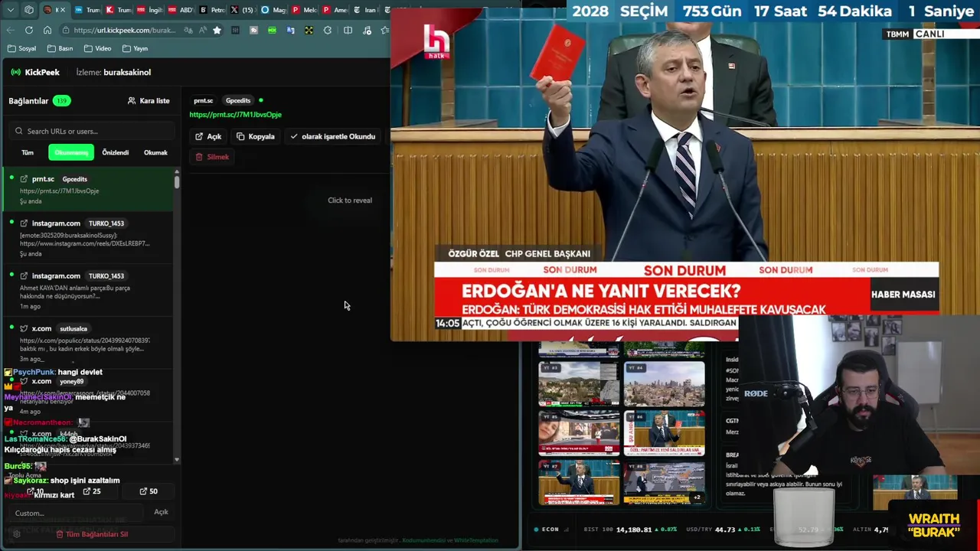
Task: Switch to the İngilt browser tab
Action: 149,10
